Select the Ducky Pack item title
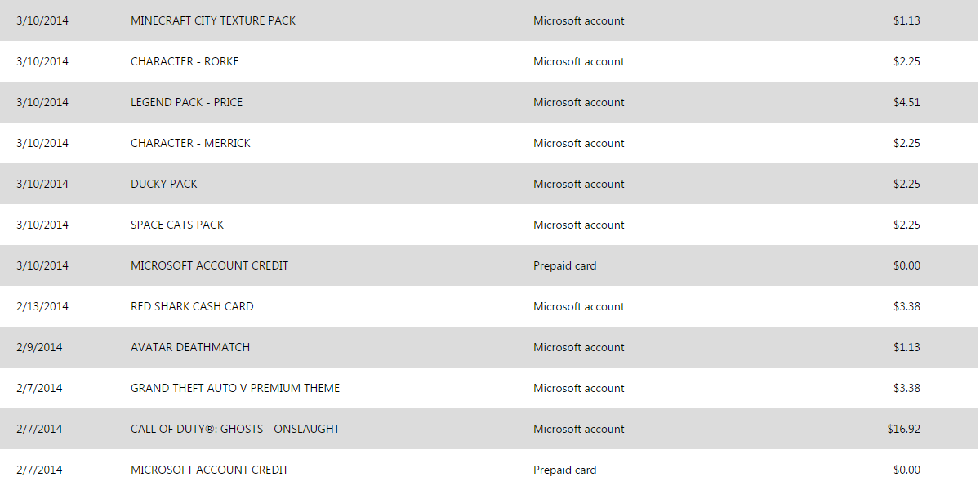Viewport: 980px width, 499px height. point(164,184)
